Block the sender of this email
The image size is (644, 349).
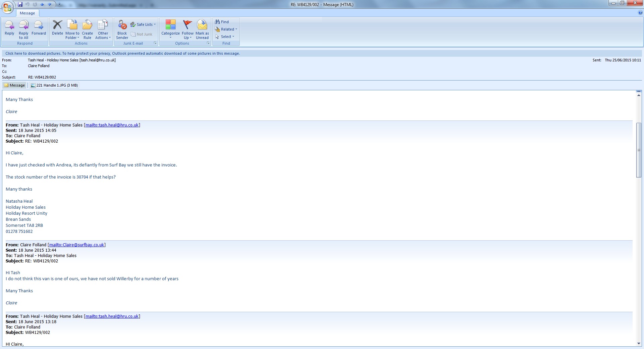pyautogui.click(x=122, y=25)
